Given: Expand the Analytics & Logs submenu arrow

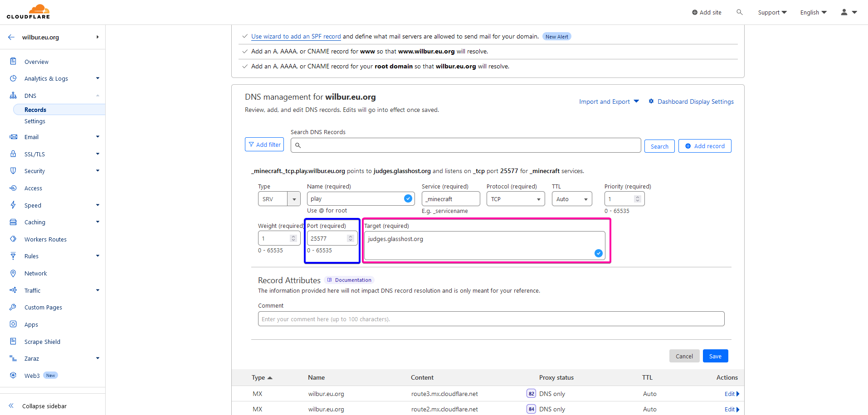Looking at the screenshot, I should coord(98,78).
